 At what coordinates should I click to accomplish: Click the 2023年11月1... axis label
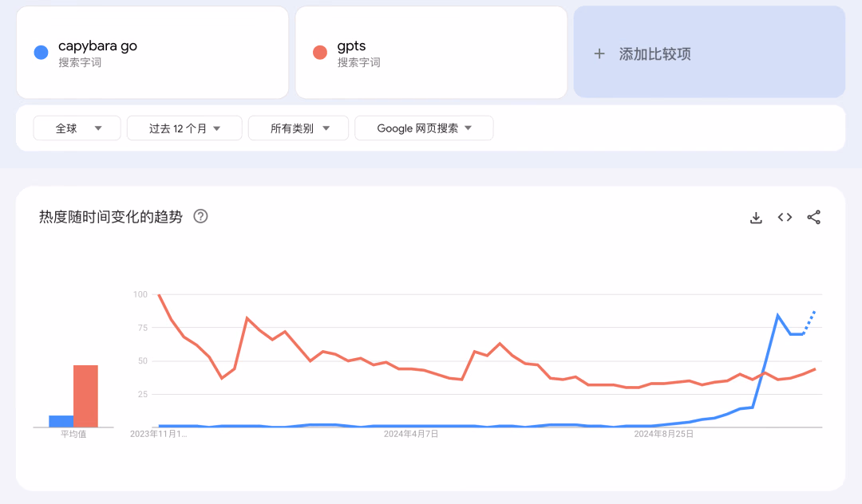pyautogui.click(x=158, y=434)
